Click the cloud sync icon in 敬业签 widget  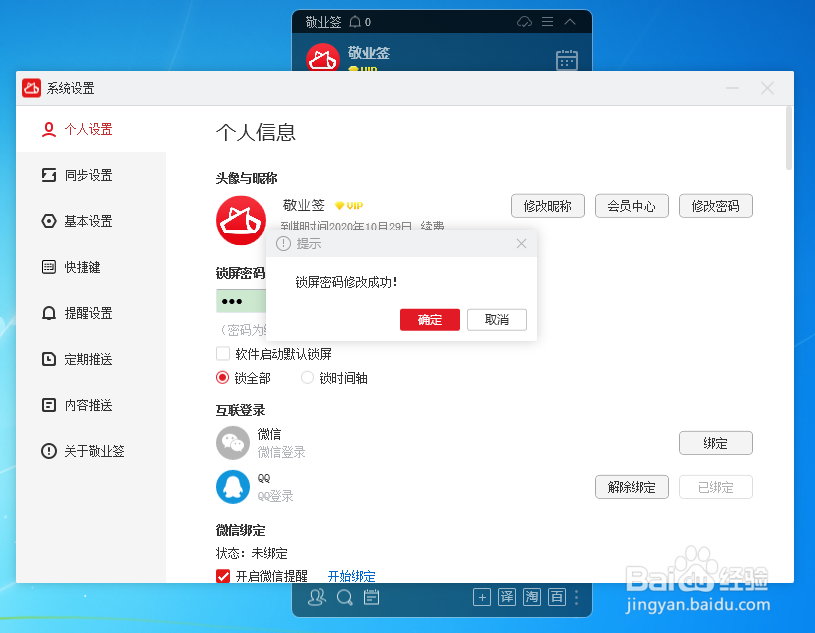coord(524,22)
